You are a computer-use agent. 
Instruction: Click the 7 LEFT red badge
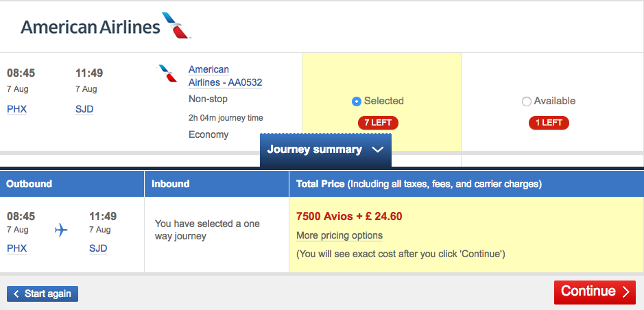click(x=378, y=123)
